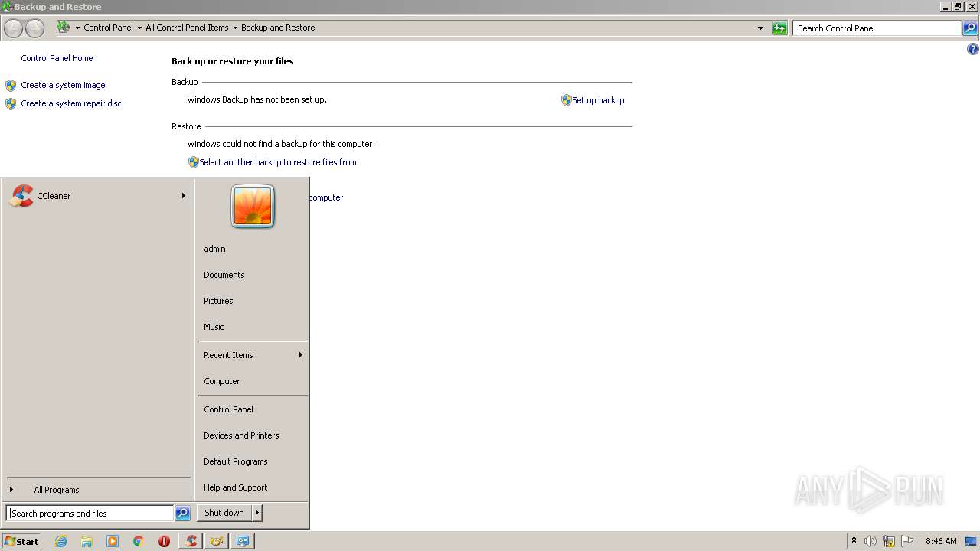Click the Back navigation button

[14, 28]
